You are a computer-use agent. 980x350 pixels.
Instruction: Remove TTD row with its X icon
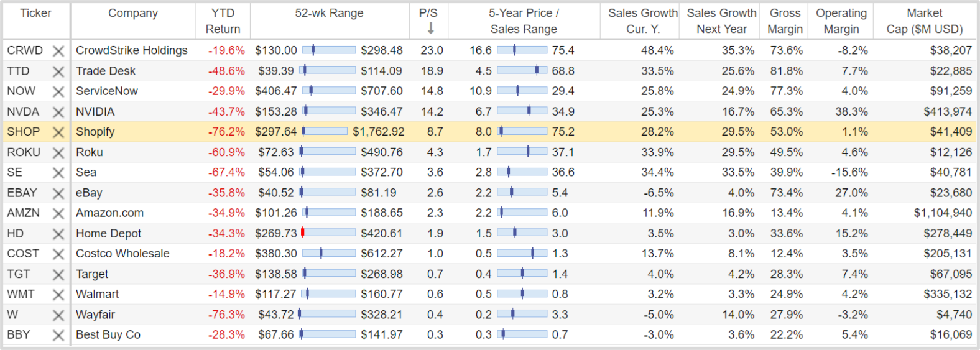coord(58,71)
